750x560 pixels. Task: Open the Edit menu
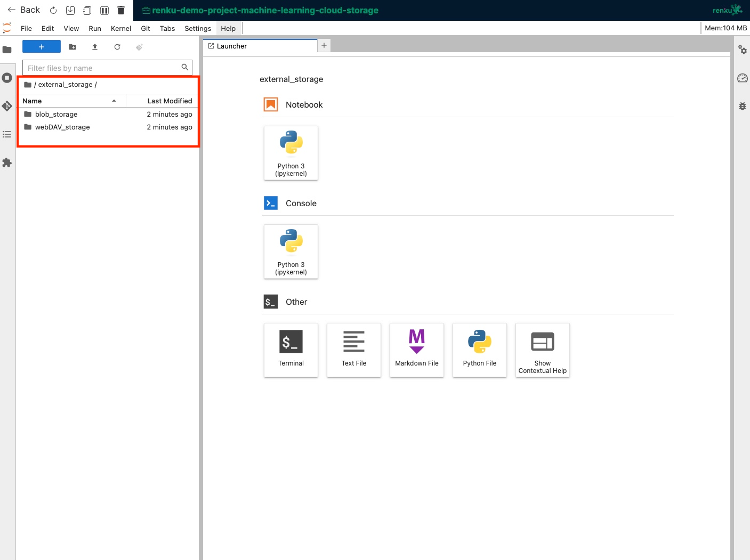47,29
